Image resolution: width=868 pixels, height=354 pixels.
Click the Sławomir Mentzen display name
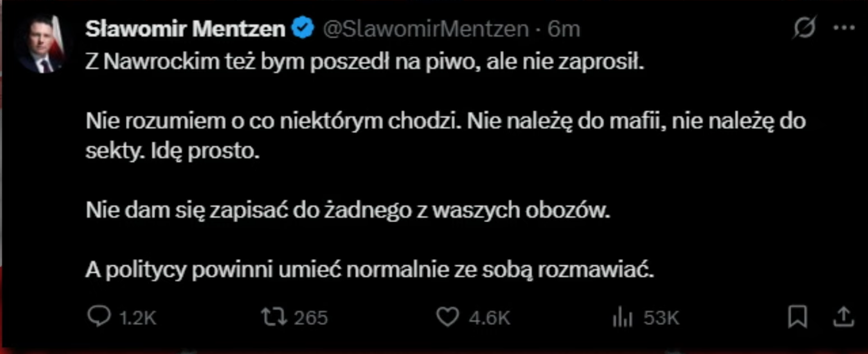(185, 29)
